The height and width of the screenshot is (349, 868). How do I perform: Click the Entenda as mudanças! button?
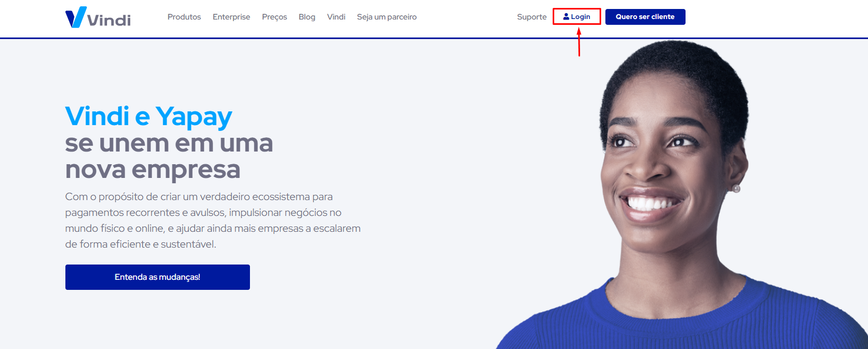coord(158,277)
